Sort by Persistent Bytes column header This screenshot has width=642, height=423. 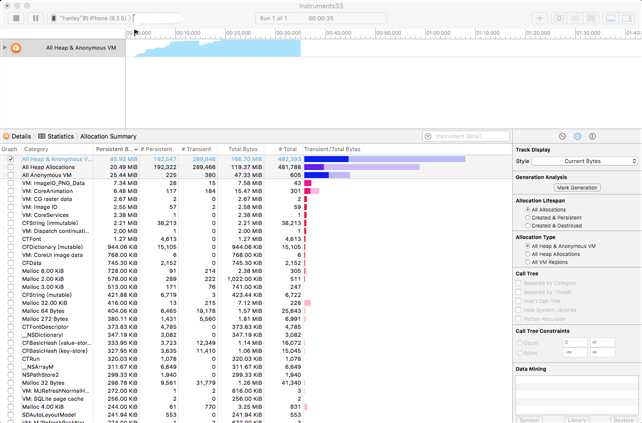[116, 149]
